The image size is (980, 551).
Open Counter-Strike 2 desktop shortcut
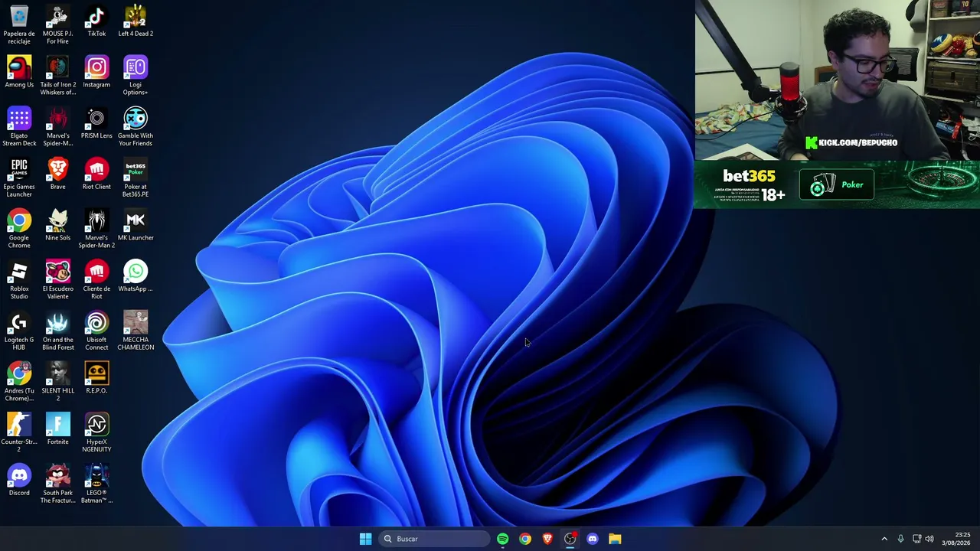(19, 433)
